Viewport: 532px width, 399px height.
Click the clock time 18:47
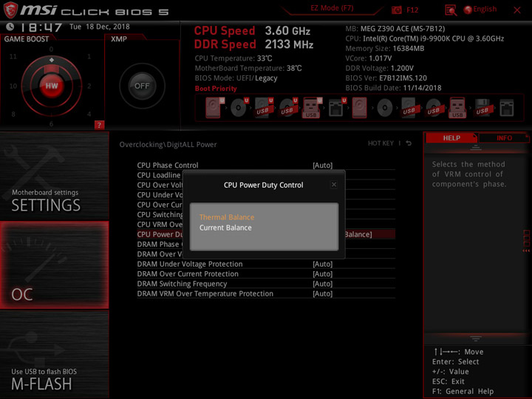41,27
